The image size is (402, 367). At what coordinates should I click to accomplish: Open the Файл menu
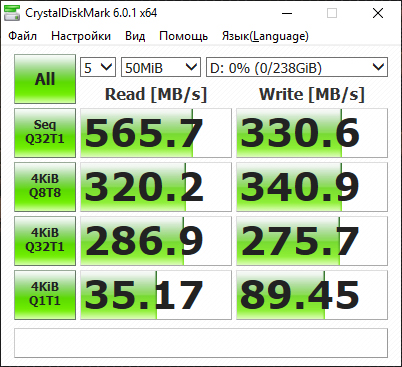[22, 36]
